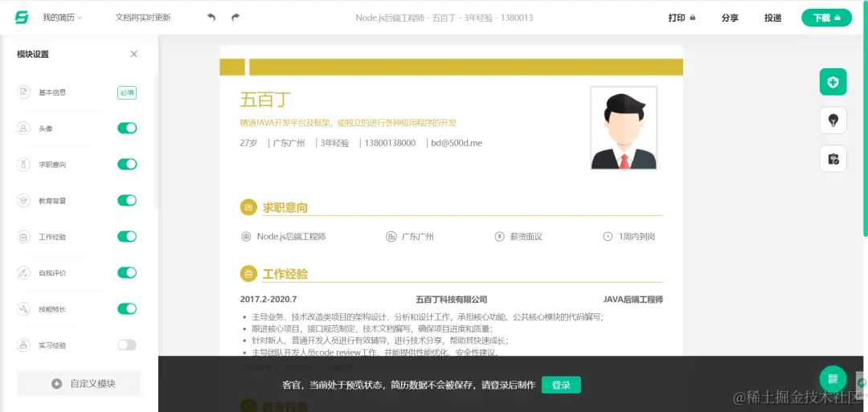Click the green S logo icon
The image size is (868, 412).
point(21,17)
